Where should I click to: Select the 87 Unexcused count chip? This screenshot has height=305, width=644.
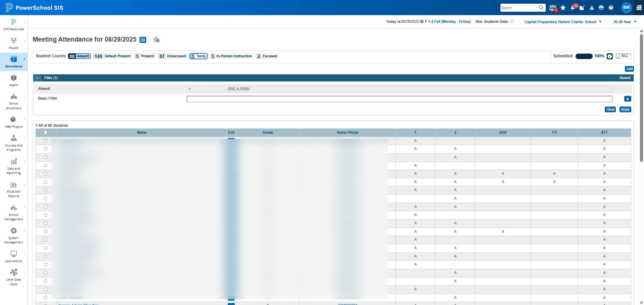tap(172, 56)
